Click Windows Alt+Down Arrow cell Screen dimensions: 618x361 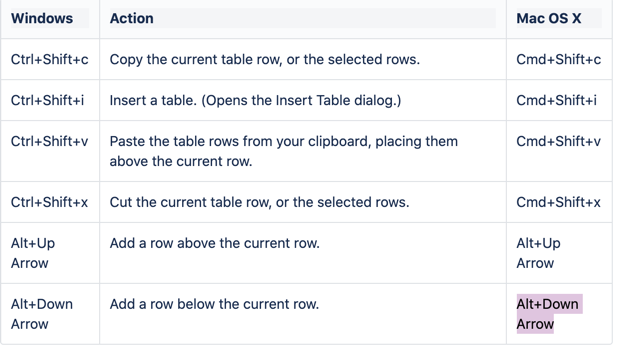point(50,314)
